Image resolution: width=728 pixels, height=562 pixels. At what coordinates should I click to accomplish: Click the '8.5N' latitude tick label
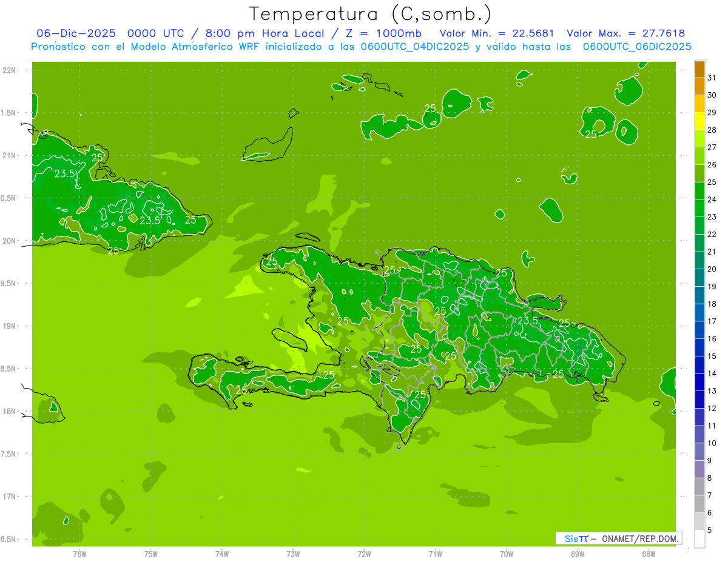click(8, 369)
